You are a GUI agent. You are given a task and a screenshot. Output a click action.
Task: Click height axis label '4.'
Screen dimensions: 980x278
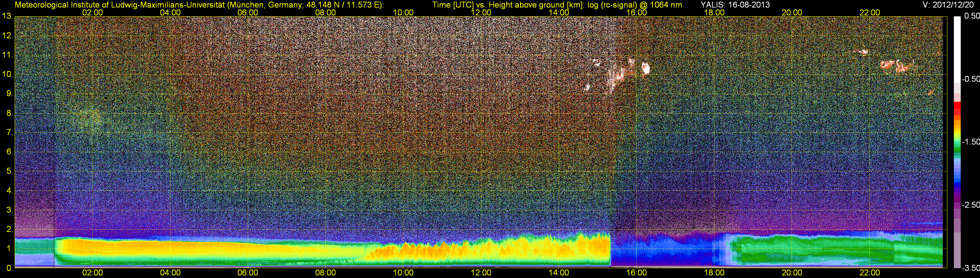pyautogui.click(x=10, y=190)
